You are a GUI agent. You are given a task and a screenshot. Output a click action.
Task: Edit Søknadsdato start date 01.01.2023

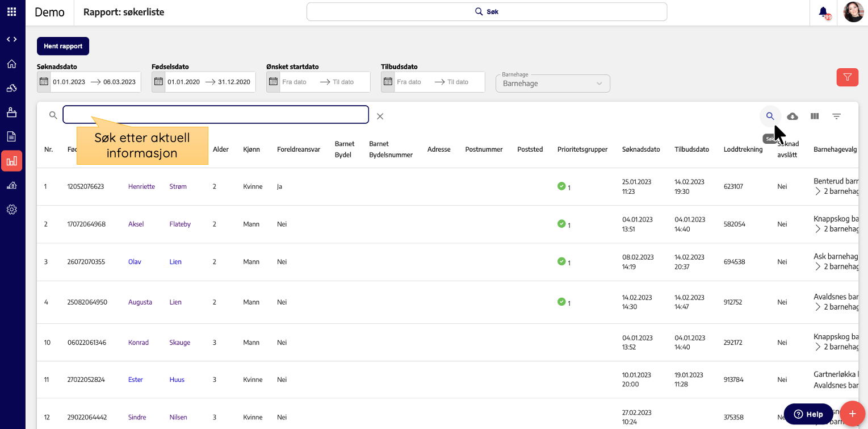tap(69, 82)
